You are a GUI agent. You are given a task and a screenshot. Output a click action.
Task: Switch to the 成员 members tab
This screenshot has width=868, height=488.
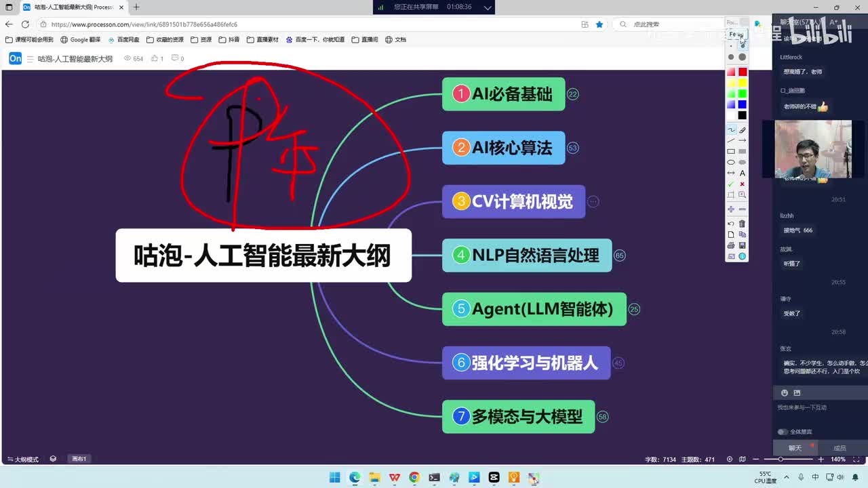[x=840, y=448]
